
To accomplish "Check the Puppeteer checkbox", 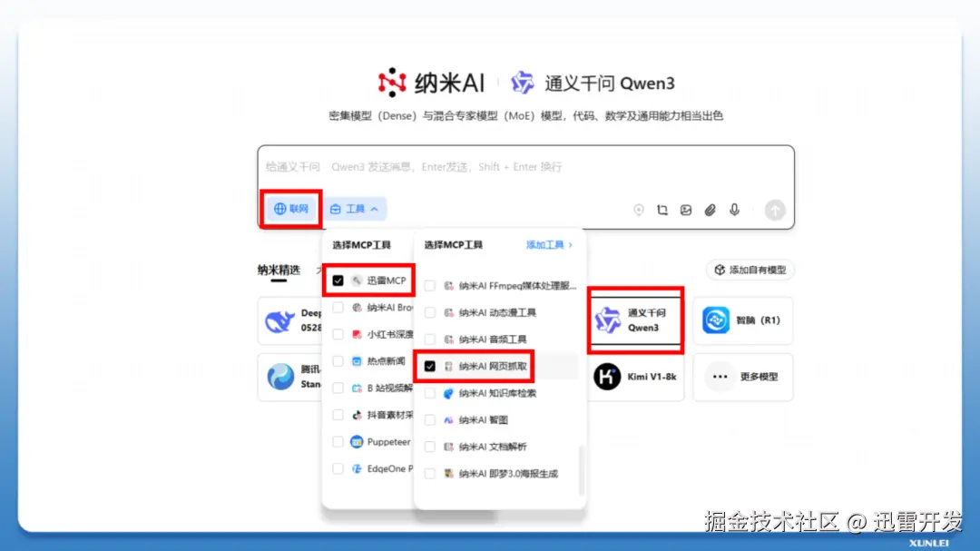I will click(338, 442).
